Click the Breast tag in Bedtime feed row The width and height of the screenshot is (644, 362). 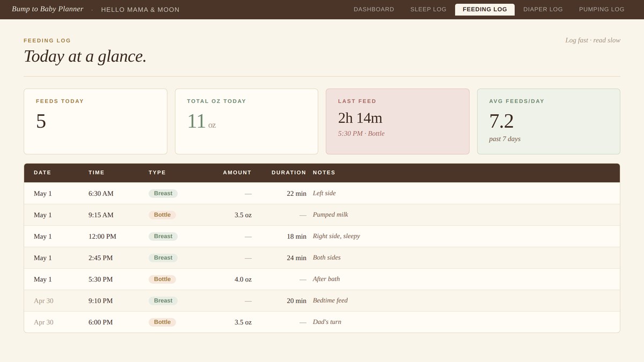[x=163, y=301]
